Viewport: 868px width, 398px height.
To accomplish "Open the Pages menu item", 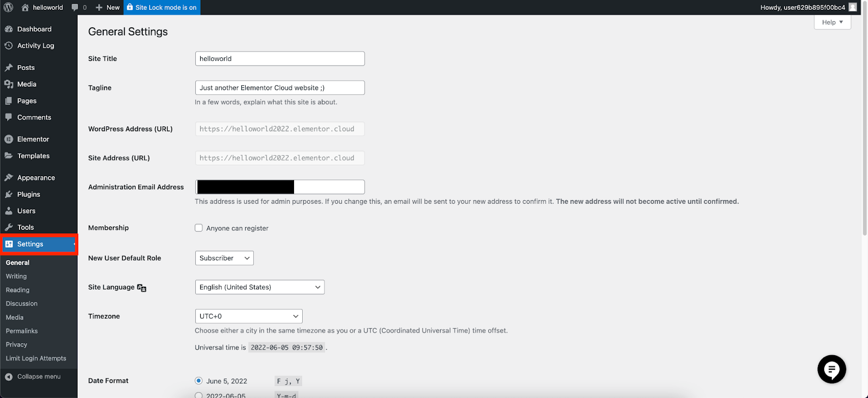I will coord(39,101).
